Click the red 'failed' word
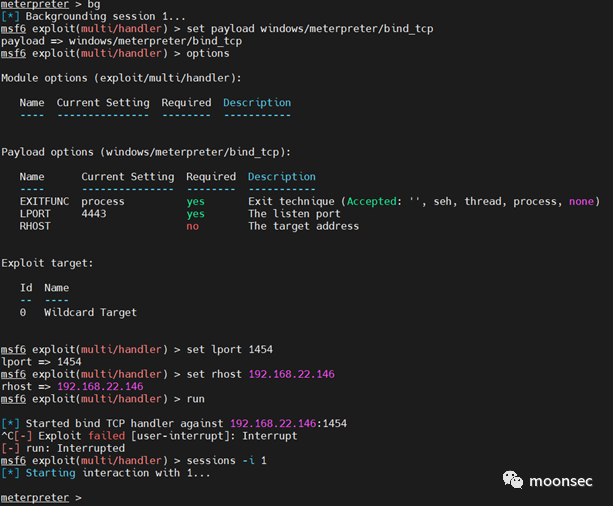Viewport: 613px width, 506px height. point(106,436)
